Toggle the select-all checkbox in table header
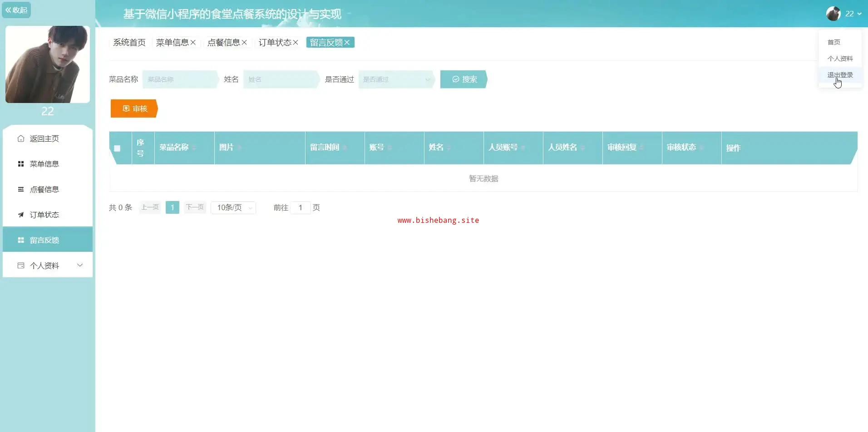The height and width of the screenshot is (432, 868). tap(117, 148)
